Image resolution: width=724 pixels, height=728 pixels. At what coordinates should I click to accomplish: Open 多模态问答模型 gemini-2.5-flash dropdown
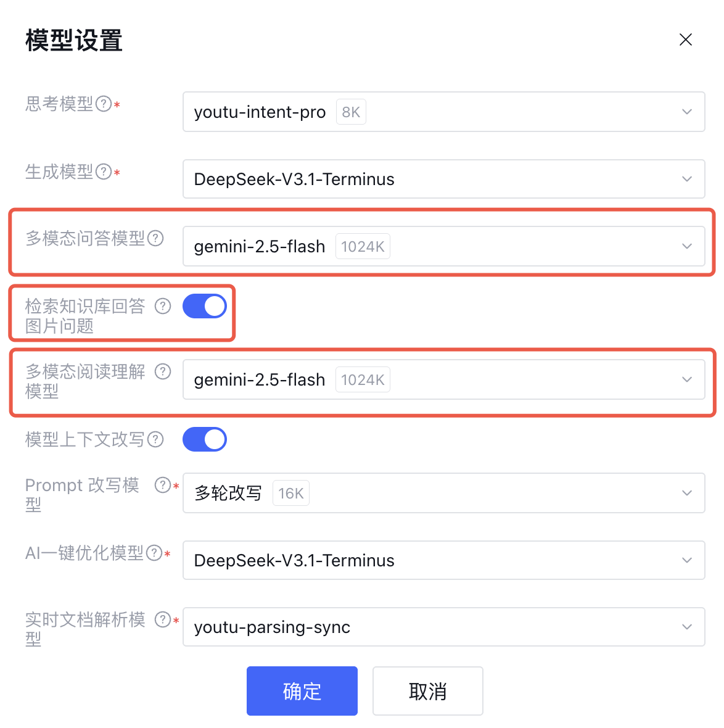point(443,246)
